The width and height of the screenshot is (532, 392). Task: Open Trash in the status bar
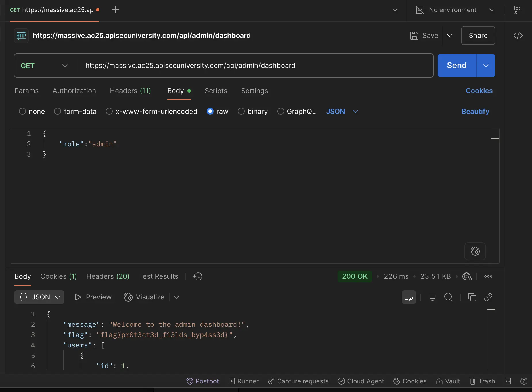482,381
